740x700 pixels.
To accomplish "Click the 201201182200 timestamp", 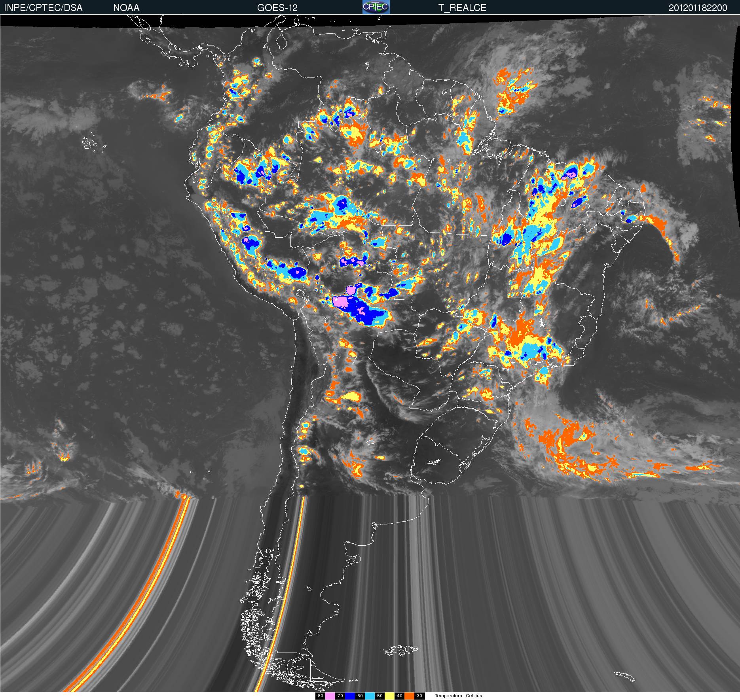I will coord(698,8).
